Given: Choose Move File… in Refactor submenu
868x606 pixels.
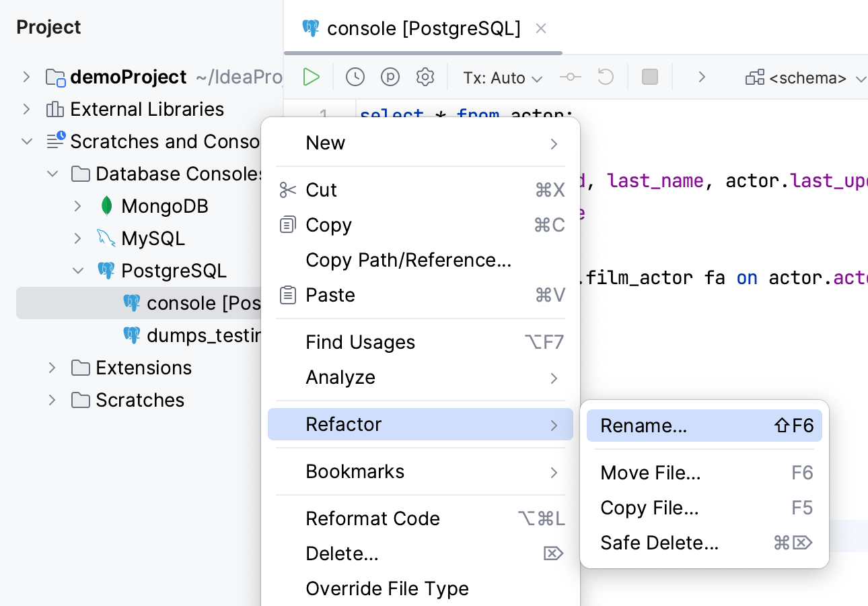Looking at the screenshot, I should pyautogui.click(x=704, y=473).
